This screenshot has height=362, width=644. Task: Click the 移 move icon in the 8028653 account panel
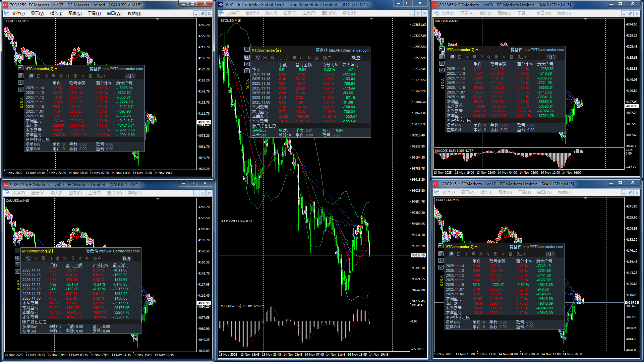pyautogui.click(x=442, y=57)
